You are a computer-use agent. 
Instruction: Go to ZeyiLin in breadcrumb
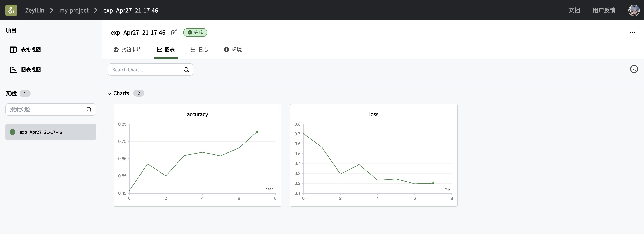point(35,10)
